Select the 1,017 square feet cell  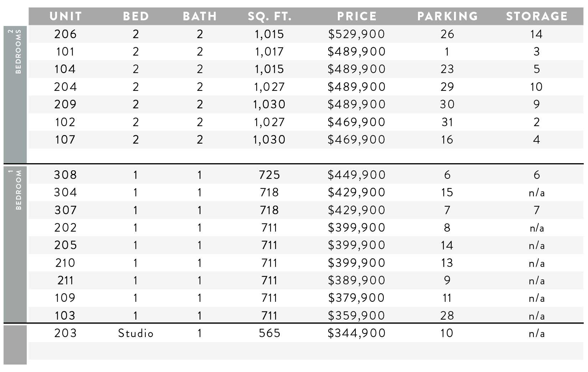coord(269,52)
